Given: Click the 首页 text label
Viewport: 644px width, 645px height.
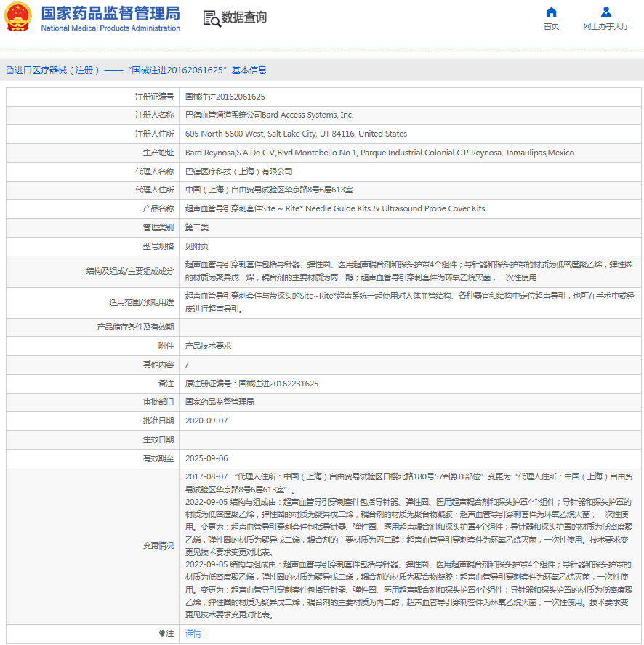Looking at the screenshot, I should click(551, 27).
